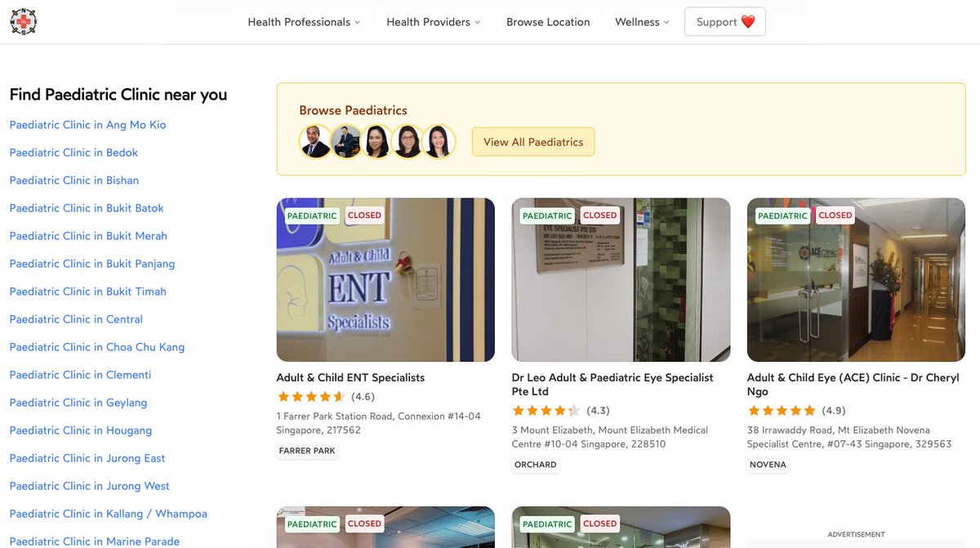The height and width of the screenshot is (548, 980).
Task: Open the fourth doctor avatar in Browse Paediatrics
Action: (408, 141)
